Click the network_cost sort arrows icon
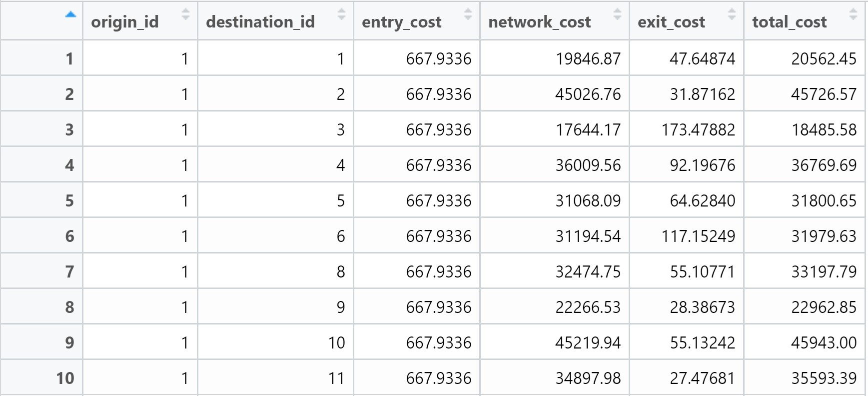 (x=617, y=14)
